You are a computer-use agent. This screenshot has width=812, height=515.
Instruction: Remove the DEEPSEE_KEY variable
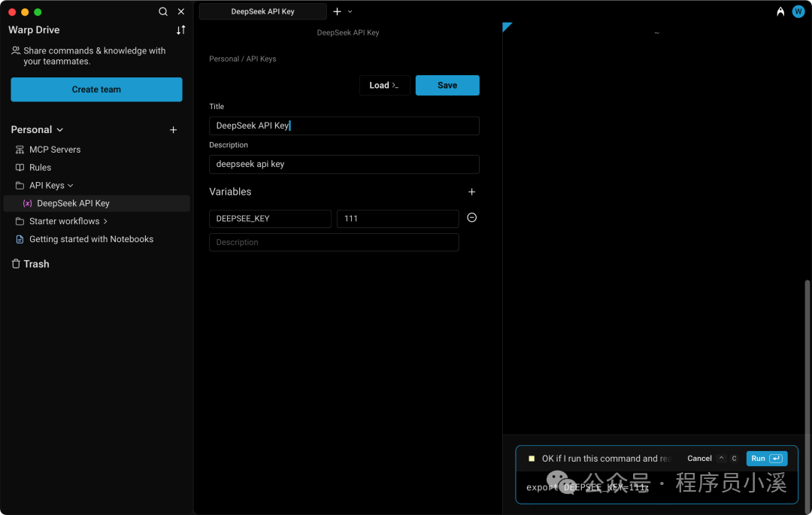471,217
